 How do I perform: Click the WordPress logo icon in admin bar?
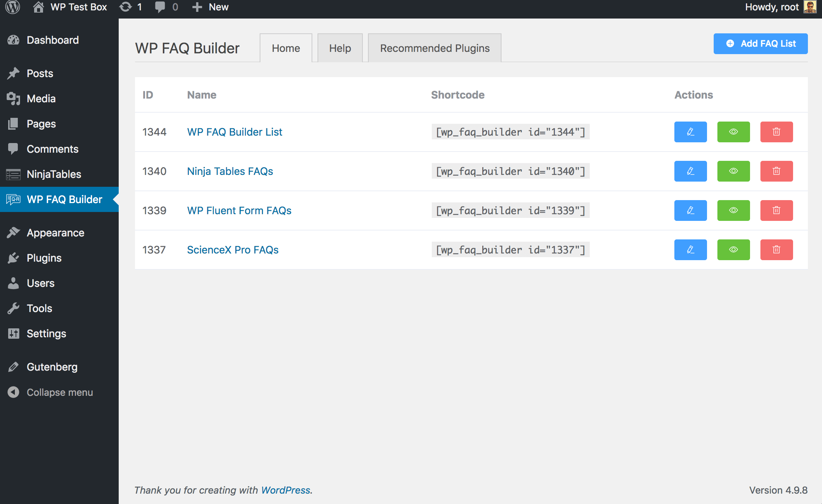(13, 7)
